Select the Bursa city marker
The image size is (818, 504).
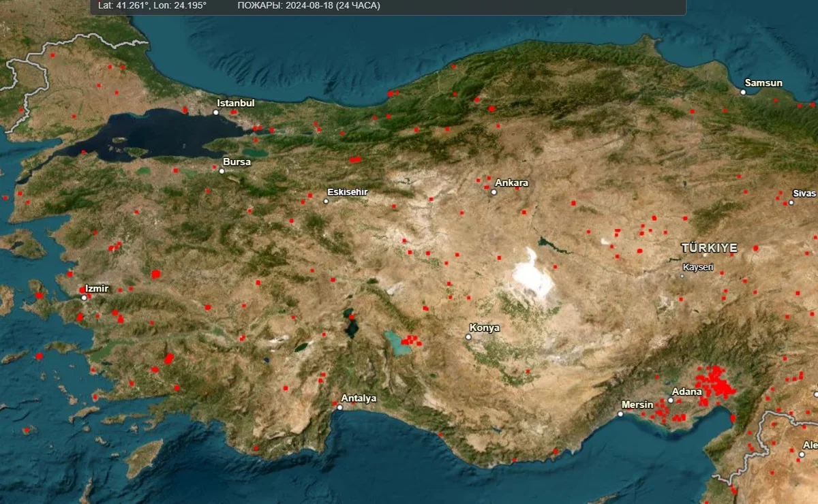click(222, 171)
